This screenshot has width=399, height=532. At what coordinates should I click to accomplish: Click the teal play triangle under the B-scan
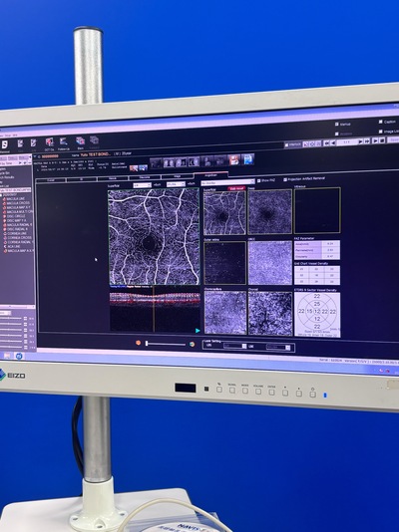click(198, 330)
